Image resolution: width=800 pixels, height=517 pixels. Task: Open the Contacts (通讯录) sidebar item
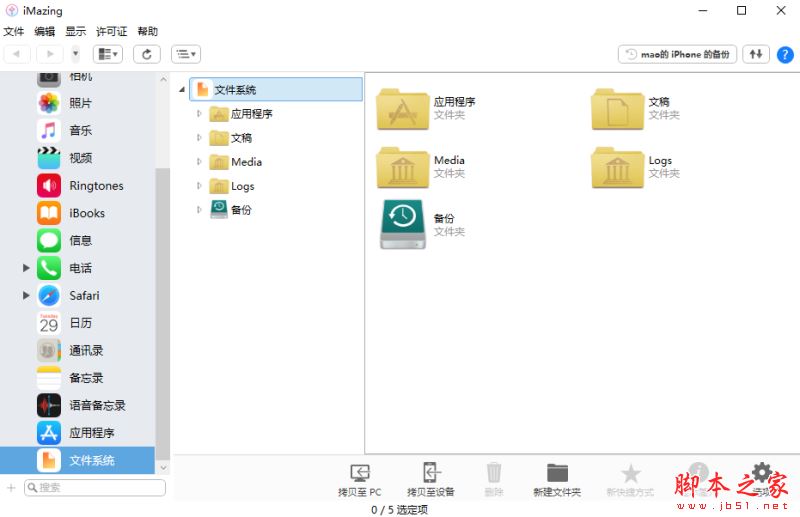[78, 351]
